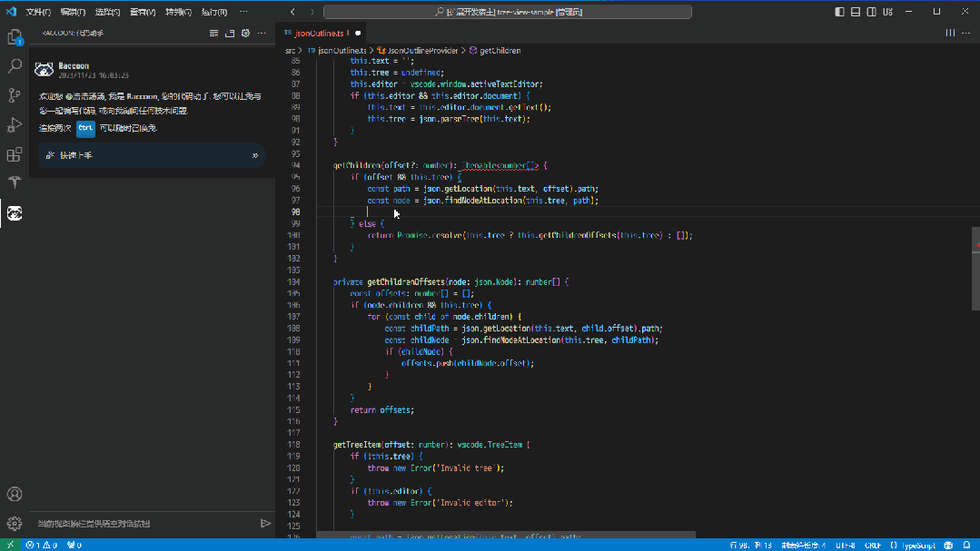Click the errors and warnings status indicator
This screenshot has height=551, width=980.
click(x=41, y=545)
